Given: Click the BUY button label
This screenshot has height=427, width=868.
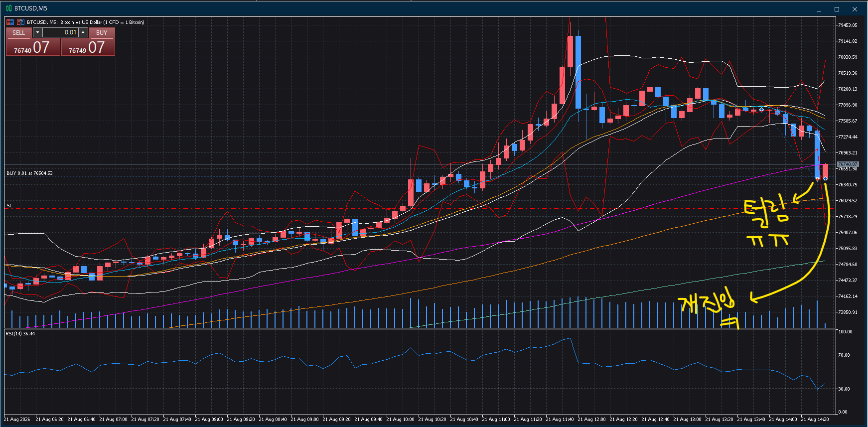Looking at the screenshot, I should click(102, 33).
